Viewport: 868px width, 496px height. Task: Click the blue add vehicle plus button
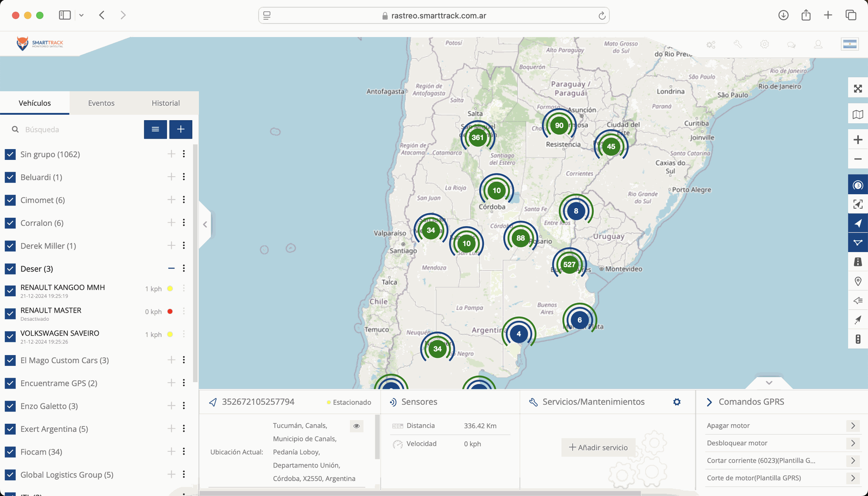(x=180, y=129)
